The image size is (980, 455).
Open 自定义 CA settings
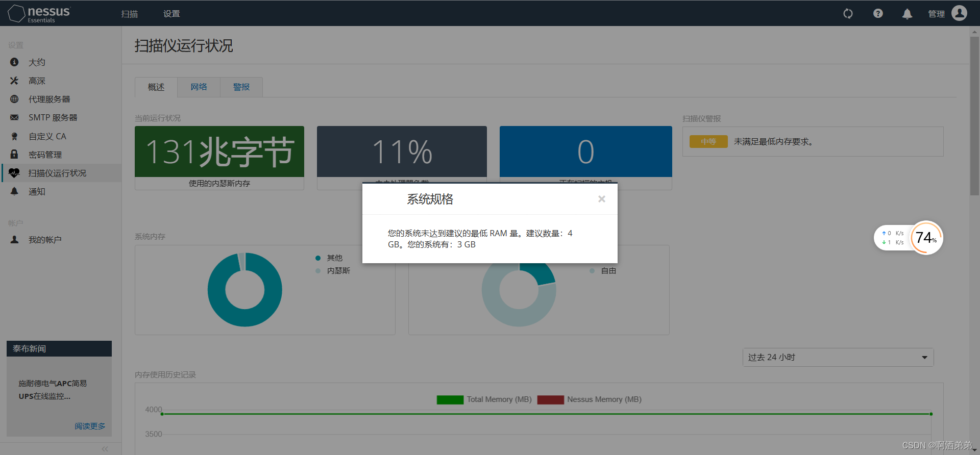tap(47, 136)
